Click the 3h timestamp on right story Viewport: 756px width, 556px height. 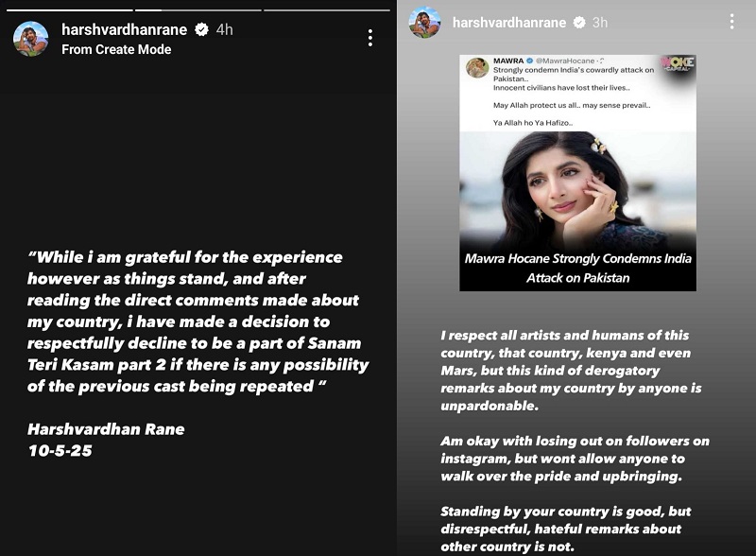coord(600,22)
